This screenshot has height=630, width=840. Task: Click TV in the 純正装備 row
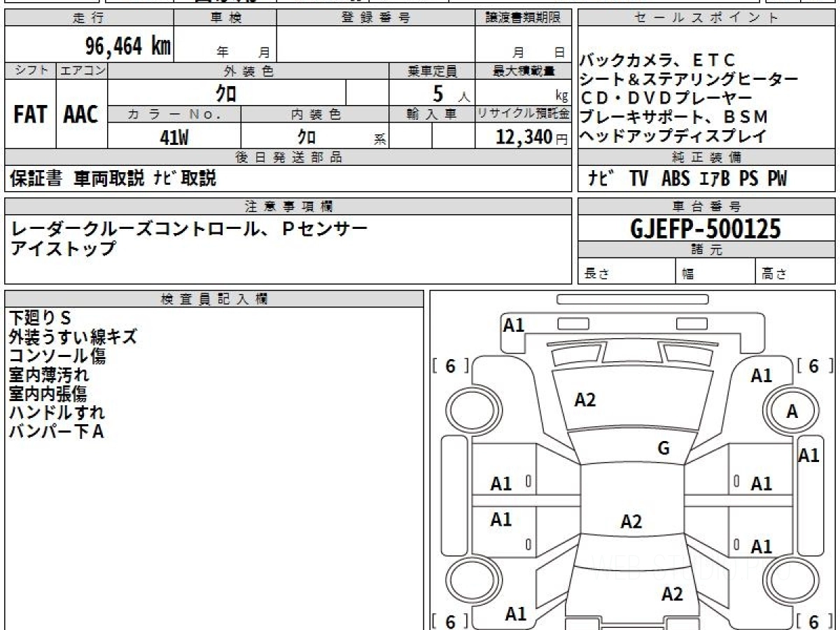638,179
